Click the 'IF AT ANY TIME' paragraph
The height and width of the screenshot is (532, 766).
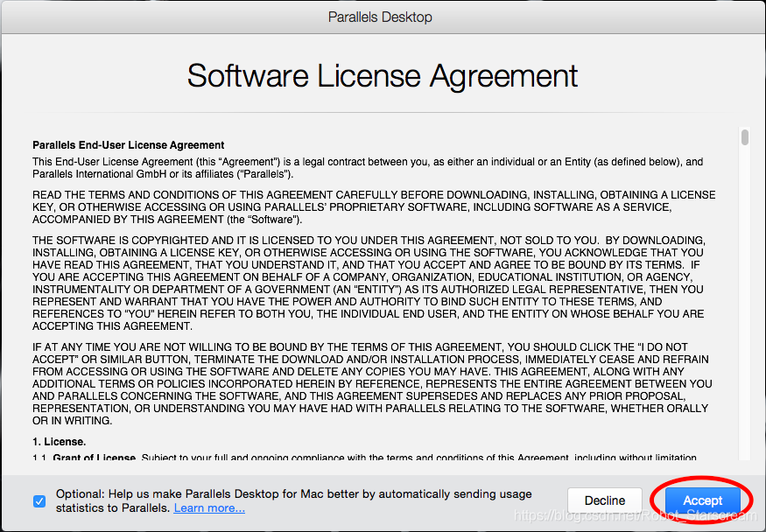pos(372,383)
